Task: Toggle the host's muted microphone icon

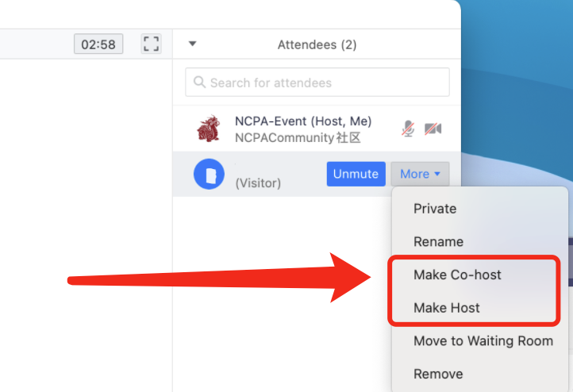Action: coord(408,129)
